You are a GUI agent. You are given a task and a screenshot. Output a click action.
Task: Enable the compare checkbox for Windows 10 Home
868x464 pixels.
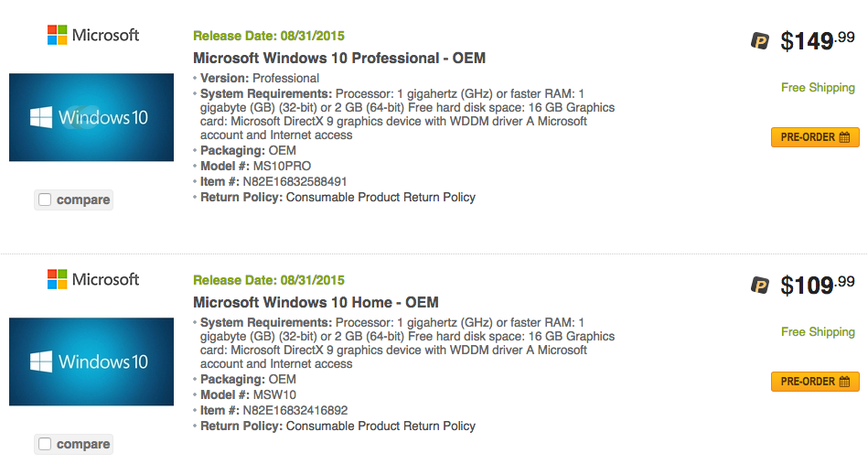pos(45,444)
